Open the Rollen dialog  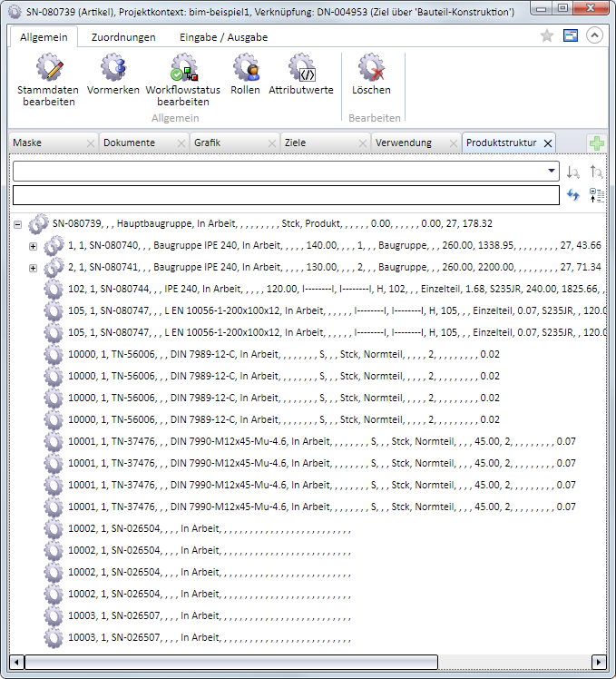[x=245, y=70]
